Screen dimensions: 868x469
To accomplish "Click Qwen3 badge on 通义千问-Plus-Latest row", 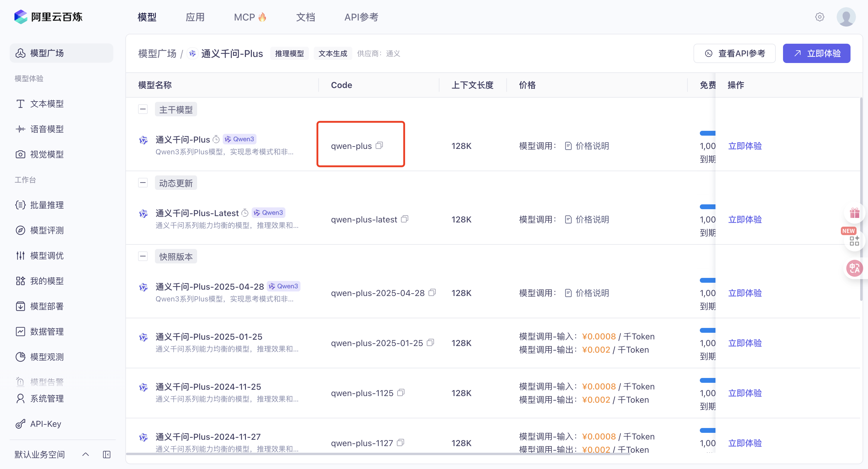I will pyautogui.click(x=269, y=212).
